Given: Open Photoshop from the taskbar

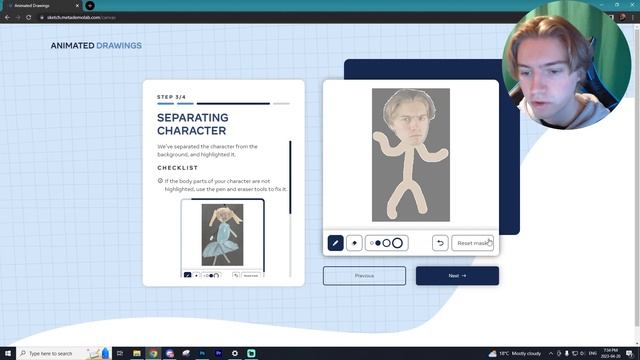Looking at the screenshot, I should 202,353.
